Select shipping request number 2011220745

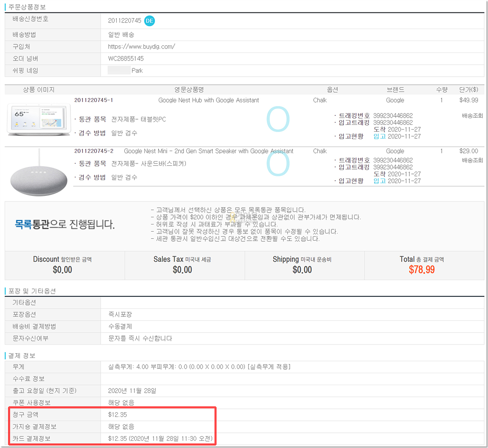click(x=124, y=20)
